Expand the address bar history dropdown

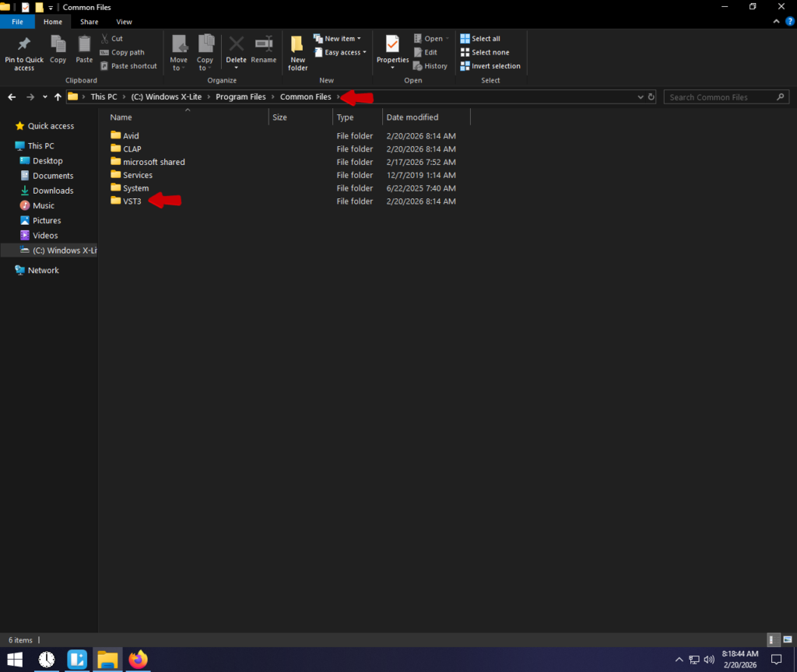pos(641,97)
